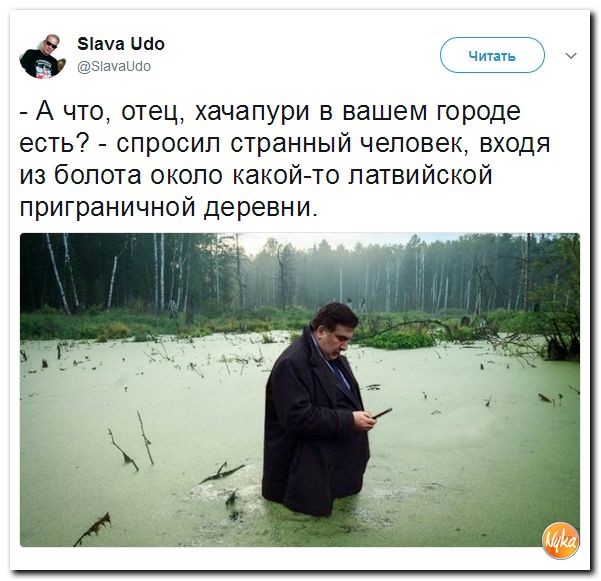
Task: Click the word приграничной in the tweet
Action: [108, 209]
